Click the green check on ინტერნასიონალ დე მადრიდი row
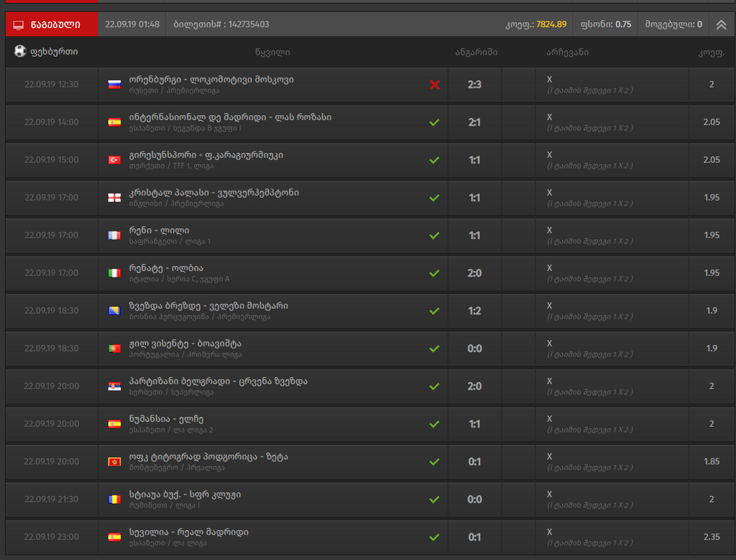This screenshot has height=560, width=736. tap(435, 122)
